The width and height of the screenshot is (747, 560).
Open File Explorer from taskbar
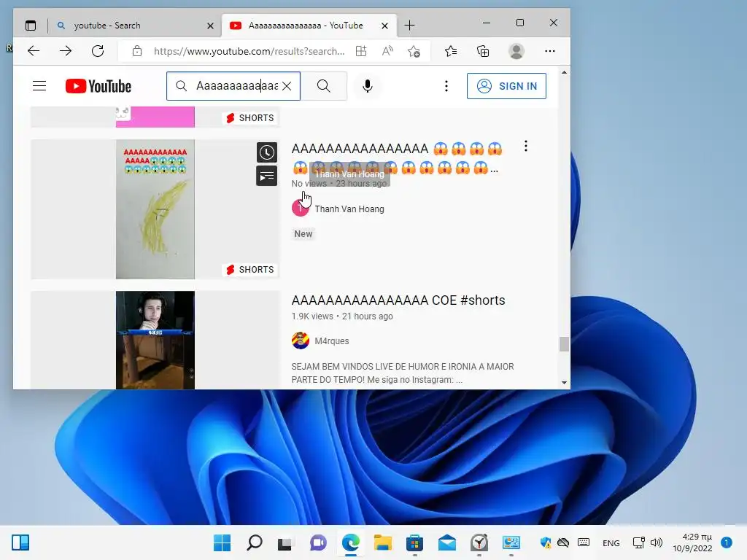click(382, 542)
